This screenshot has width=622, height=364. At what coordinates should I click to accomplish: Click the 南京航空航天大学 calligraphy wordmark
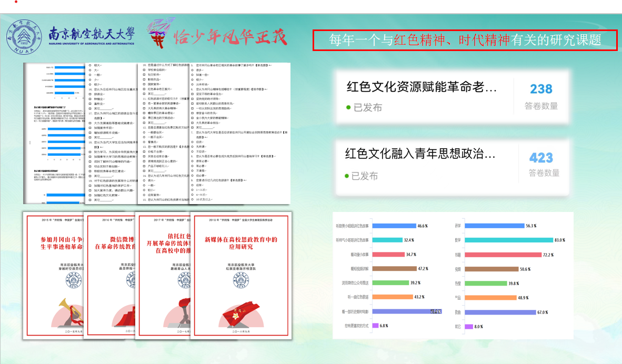click(x=91, y=35)
